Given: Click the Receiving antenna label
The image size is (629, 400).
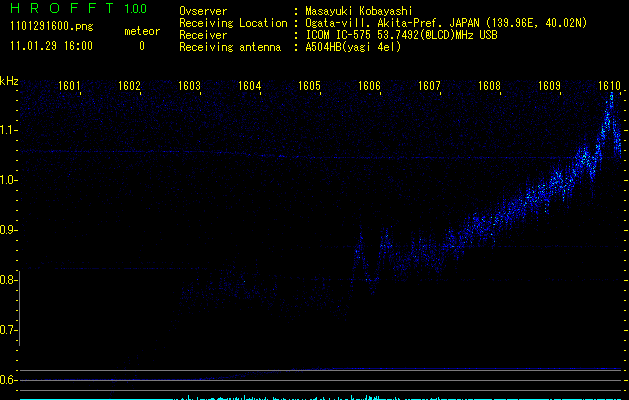Looking at the screenshot, I should [230, 47].
